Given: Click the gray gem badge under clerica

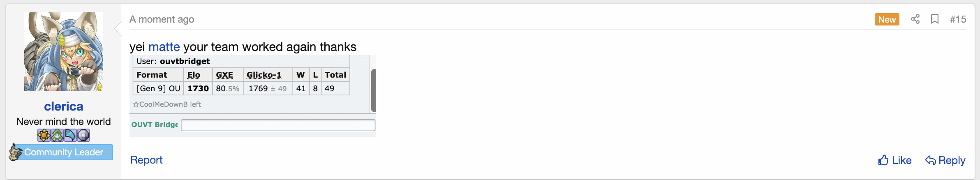Looking at the screenshot, I should [x=83, y=135].
